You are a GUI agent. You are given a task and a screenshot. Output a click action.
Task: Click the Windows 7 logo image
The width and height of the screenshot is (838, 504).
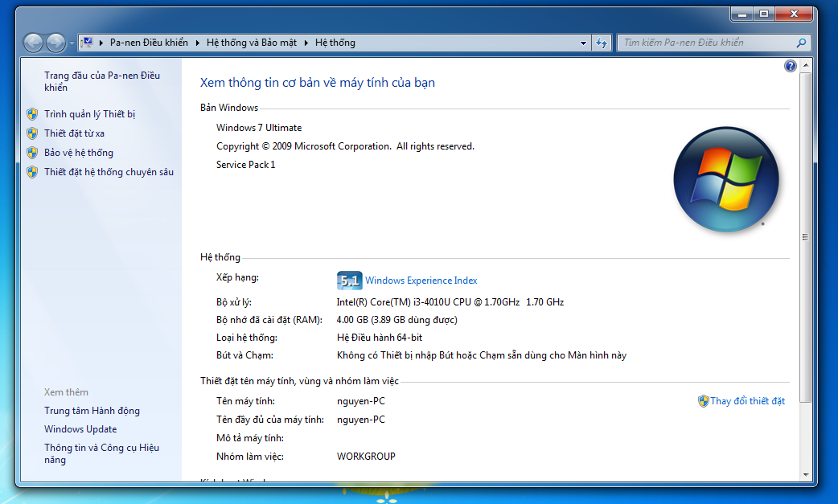[x=725, y=179]
